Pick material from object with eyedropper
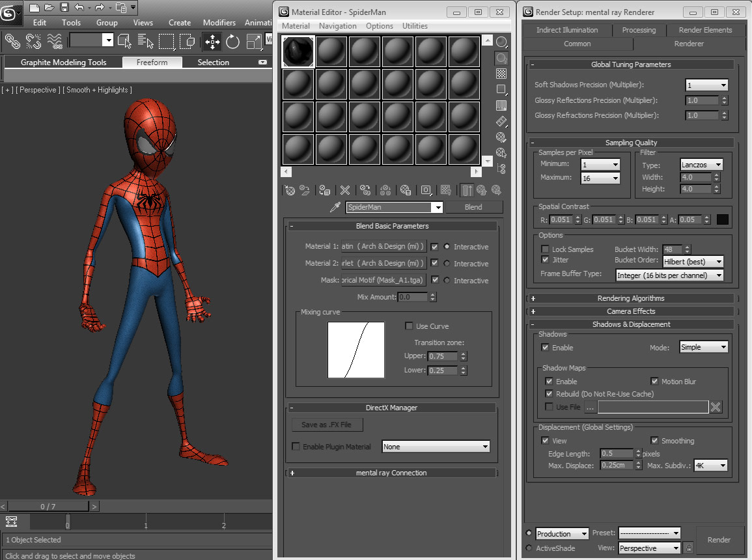The height and width of the screenshot is (560, 752). 335,207
